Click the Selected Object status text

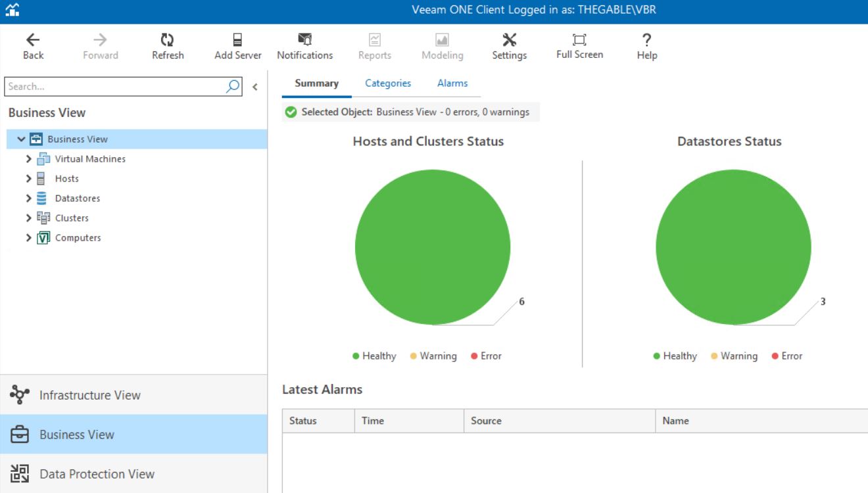416,112
